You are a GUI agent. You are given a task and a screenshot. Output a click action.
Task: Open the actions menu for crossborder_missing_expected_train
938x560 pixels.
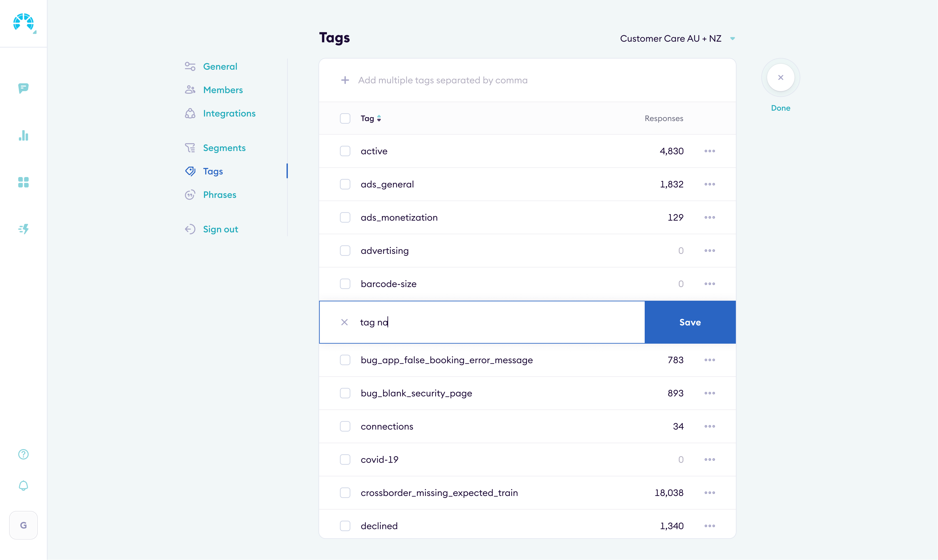pyautogui.click(x=710, y=493)
